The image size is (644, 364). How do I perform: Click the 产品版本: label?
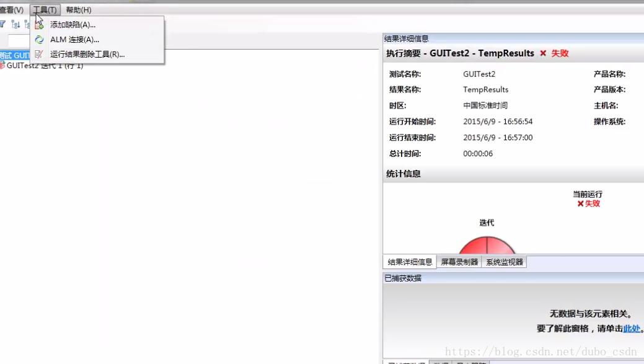tap(609, 89)
